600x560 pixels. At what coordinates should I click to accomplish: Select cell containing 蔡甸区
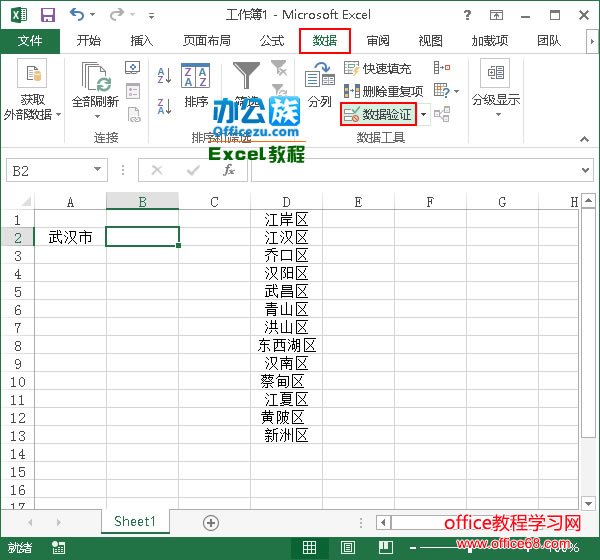(286, 382)
